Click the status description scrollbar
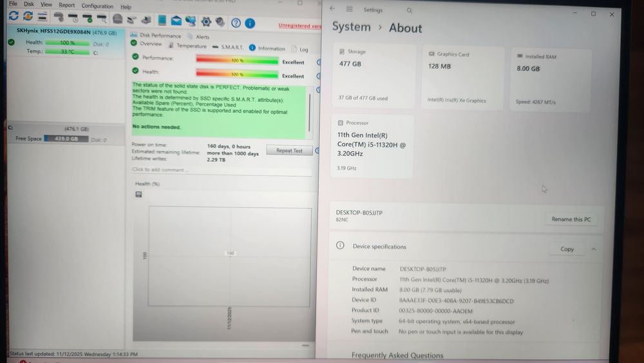The height and width of the screenshot is (363, 644). tap(309, 113)
